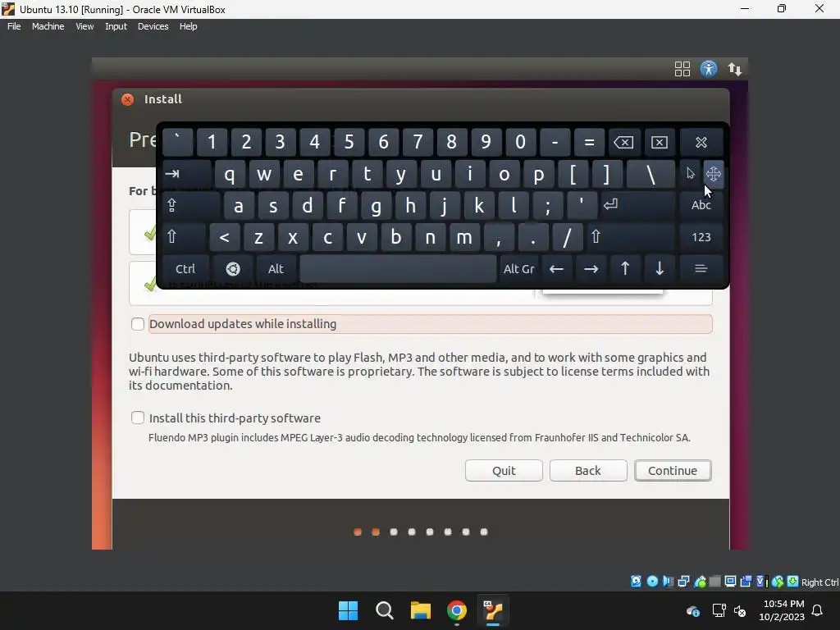Screen dimensions: 840x630
Task: Enable Download updates while installing
Action: (x=138, y=324)
